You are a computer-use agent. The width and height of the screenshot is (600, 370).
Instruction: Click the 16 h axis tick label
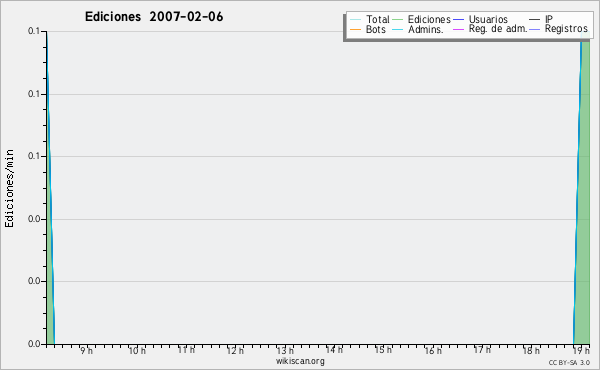pos(433,350)
